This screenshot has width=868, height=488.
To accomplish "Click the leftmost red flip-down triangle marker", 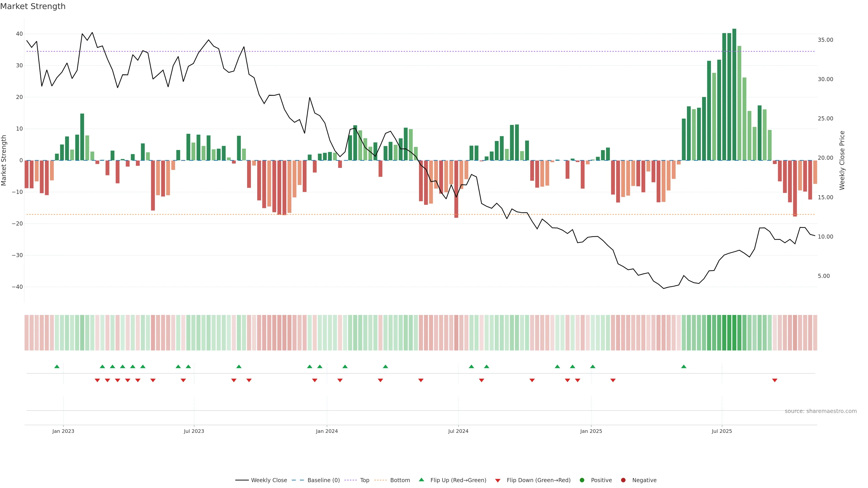I will coord(97,380).
